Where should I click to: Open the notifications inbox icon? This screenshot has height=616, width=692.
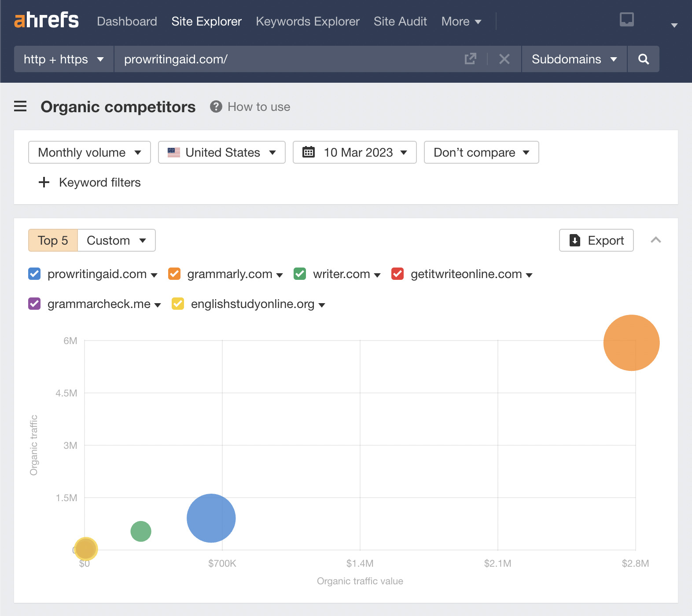tap(626, 19)
